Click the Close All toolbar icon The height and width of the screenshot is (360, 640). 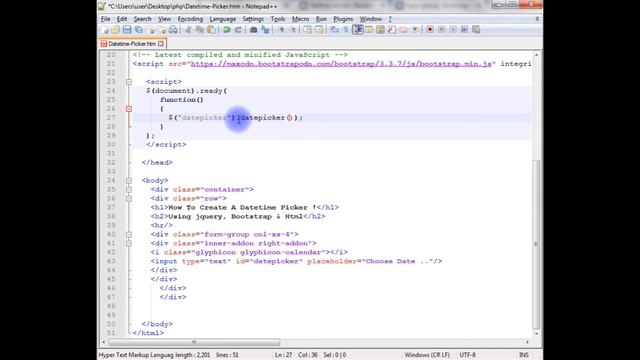point(162,29)
